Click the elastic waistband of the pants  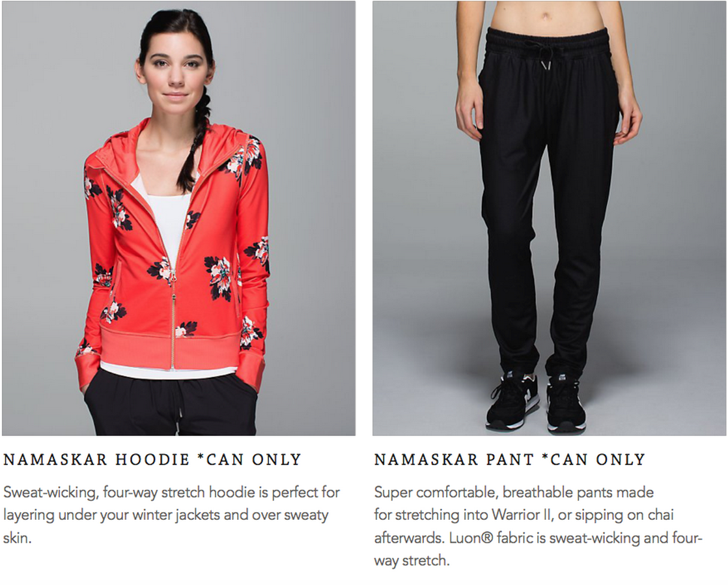(547, 41)
